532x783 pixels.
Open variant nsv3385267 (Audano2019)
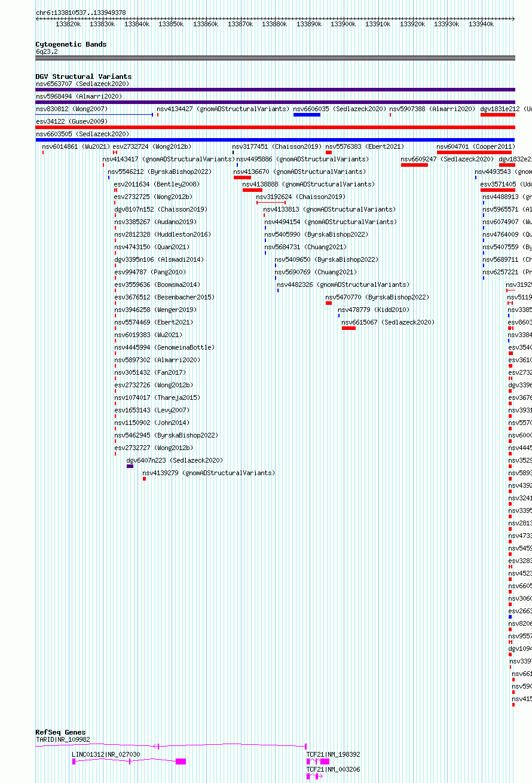(x=155, y=222)
